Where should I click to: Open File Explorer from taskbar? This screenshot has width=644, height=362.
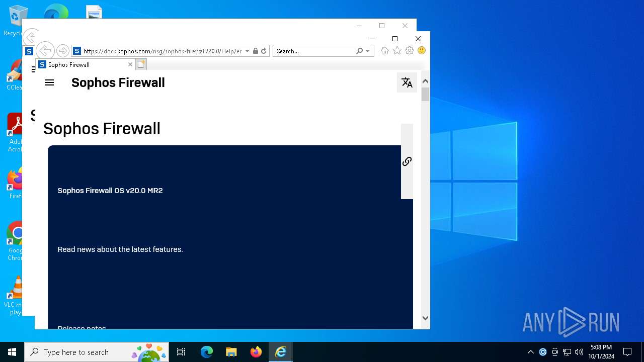(x=231, y=352)
